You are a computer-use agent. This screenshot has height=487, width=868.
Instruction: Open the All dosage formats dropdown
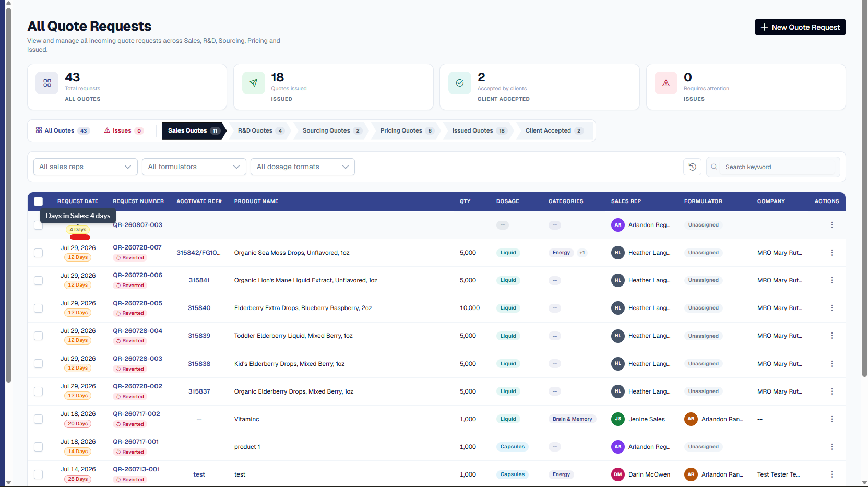point(303,167)
